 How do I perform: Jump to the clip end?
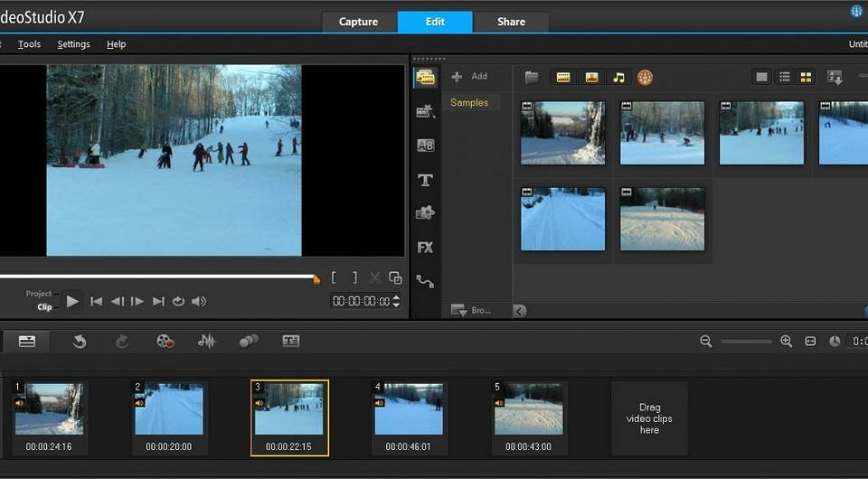(x=158, y=302)
